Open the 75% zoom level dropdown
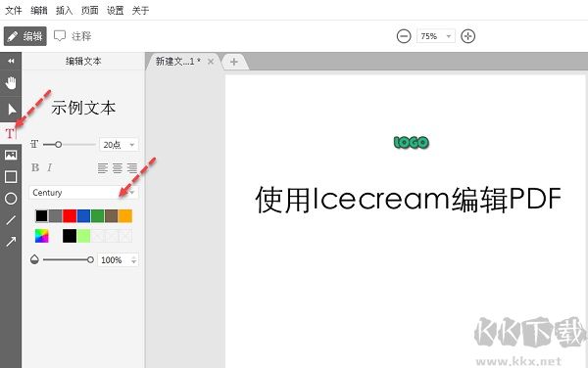The image size is (588, 368). tap(436, 36)
